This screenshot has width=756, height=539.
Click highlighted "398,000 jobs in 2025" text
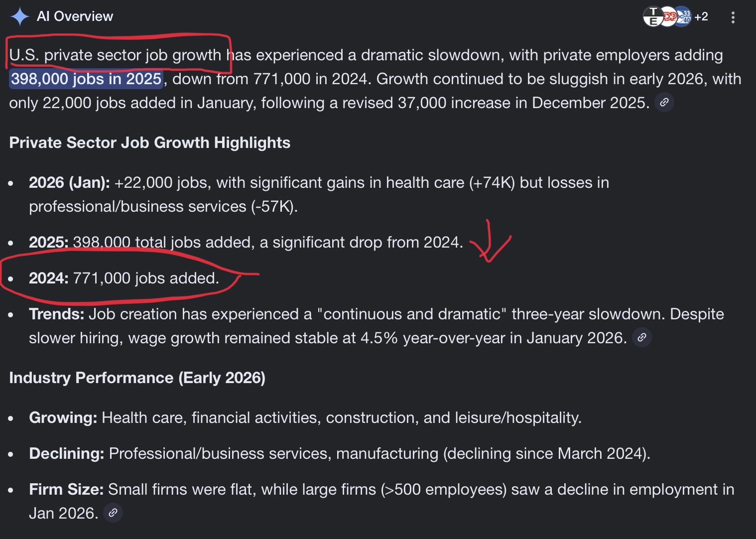(86, 79)
